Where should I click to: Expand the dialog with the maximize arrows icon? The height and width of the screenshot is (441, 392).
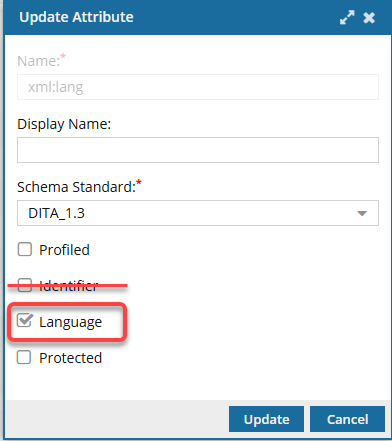pos(347,17)
